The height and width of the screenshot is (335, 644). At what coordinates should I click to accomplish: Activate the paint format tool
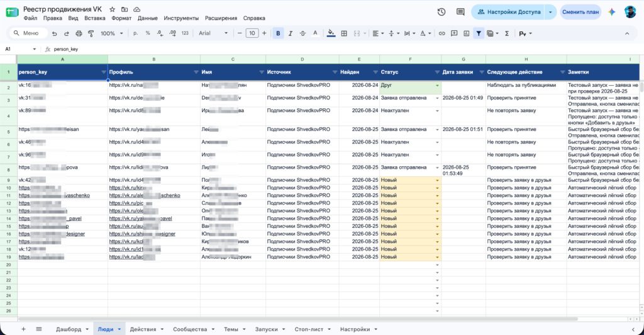tap(91, 33)
